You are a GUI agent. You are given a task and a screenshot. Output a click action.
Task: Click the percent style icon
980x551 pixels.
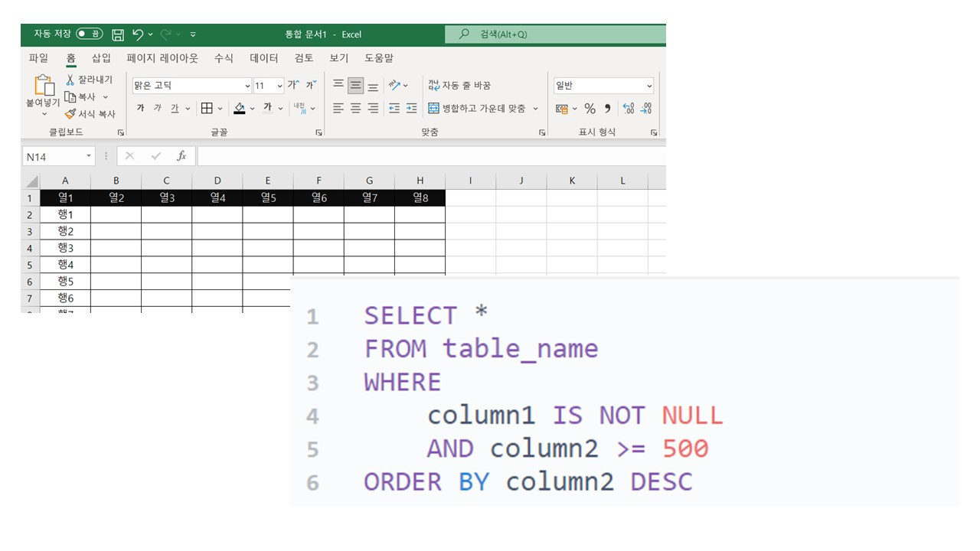(x=590, y=109)
